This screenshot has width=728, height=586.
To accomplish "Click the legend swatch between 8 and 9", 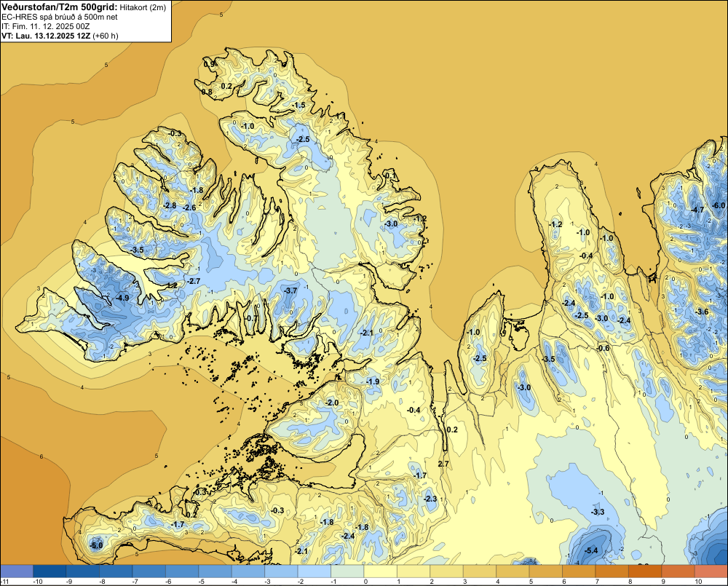I will tap(645, 571).
